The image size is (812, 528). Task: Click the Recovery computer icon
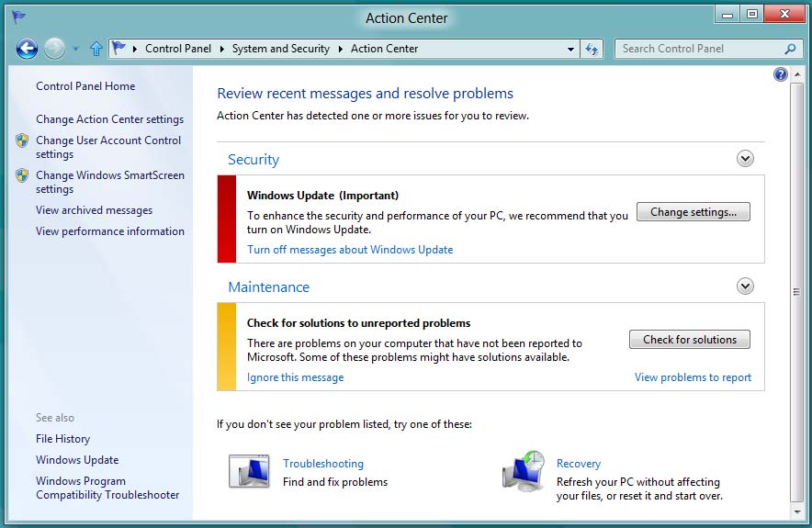tap(524, 471)
